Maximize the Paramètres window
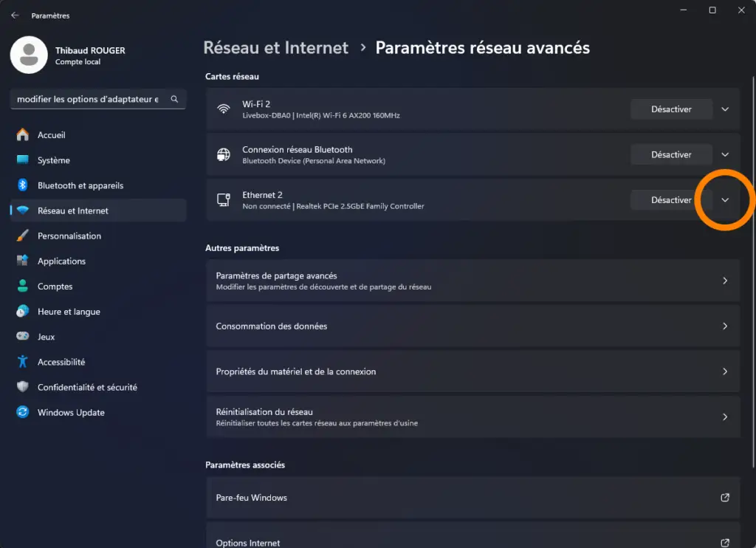756x548 pixels. [712, 10]
